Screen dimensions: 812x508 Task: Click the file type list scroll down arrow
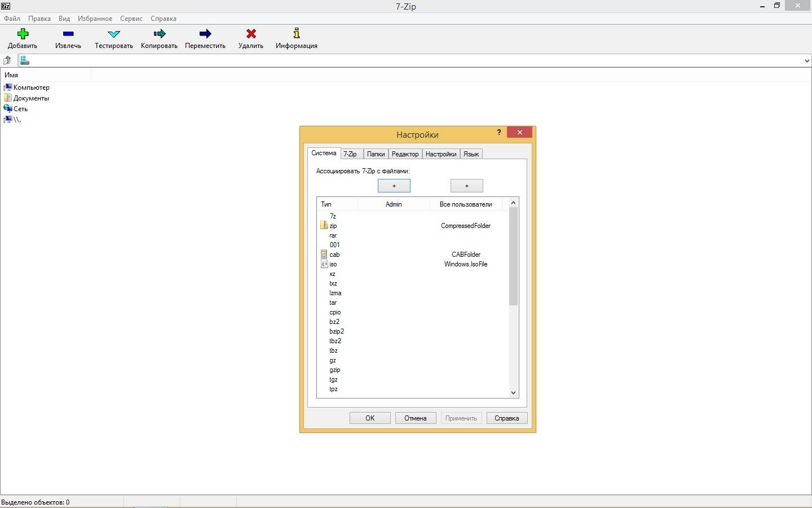[513, 393]
